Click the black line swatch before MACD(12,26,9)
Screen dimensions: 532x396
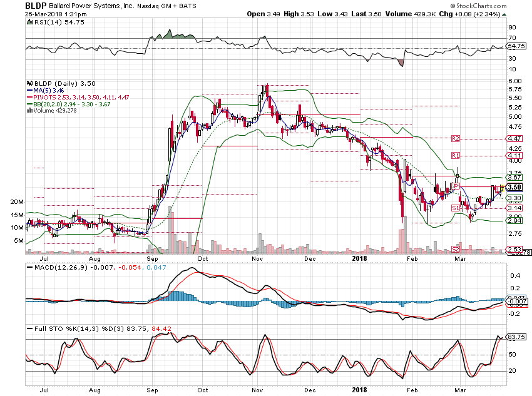pos(30,268)
